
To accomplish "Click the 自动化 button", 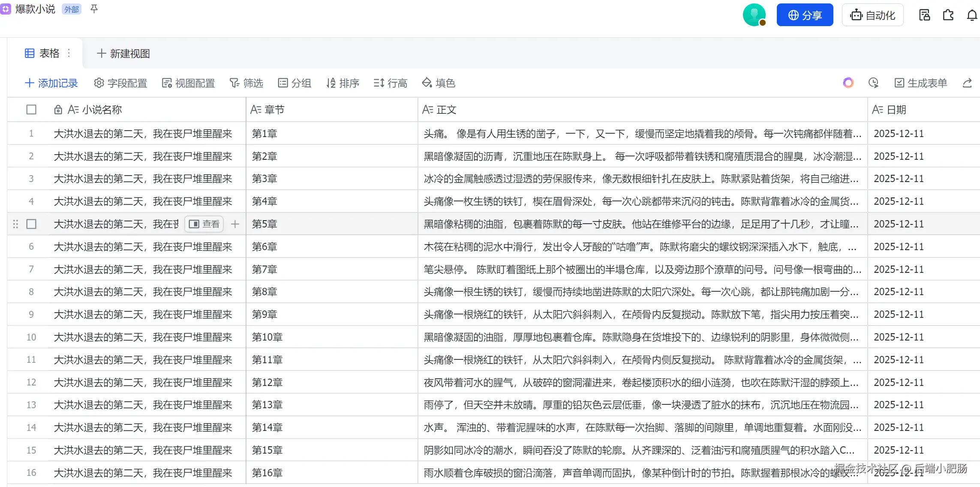I will tap(872, 15).
